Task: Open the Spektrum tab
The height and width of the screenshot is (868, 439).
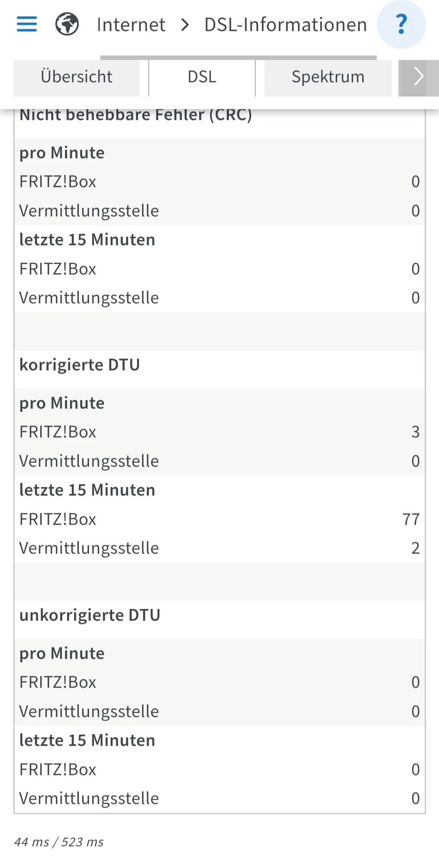Action: tap(328, 77)
